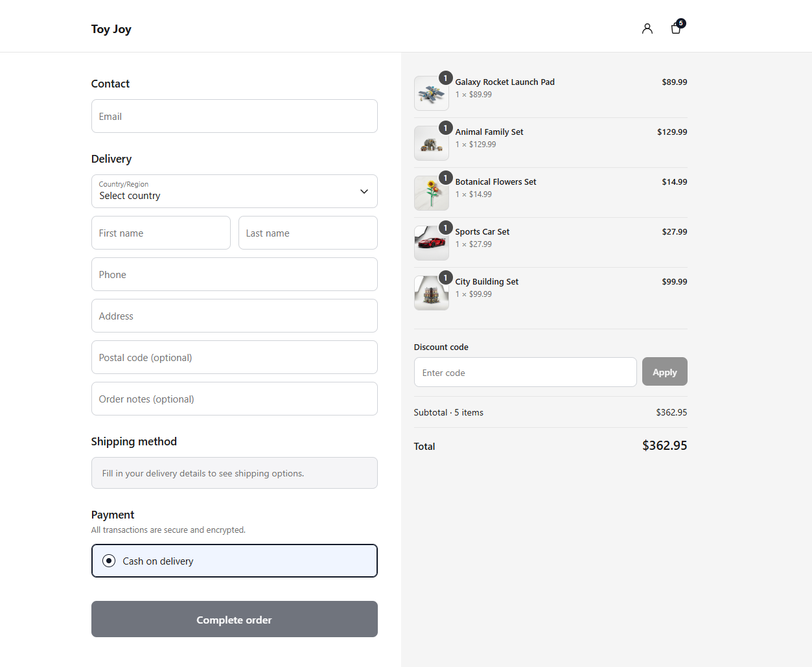Focus the Last name field
812x667 pixels.
click(308, 233)
